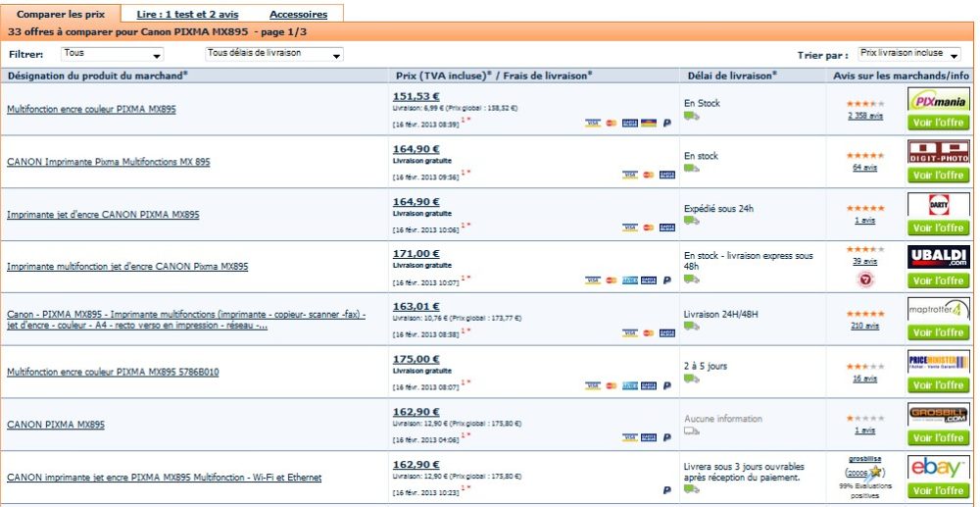Click the red certification badge under Ubaldi's reviews
This screenshot has height=507, width=980.
[865, 280]
